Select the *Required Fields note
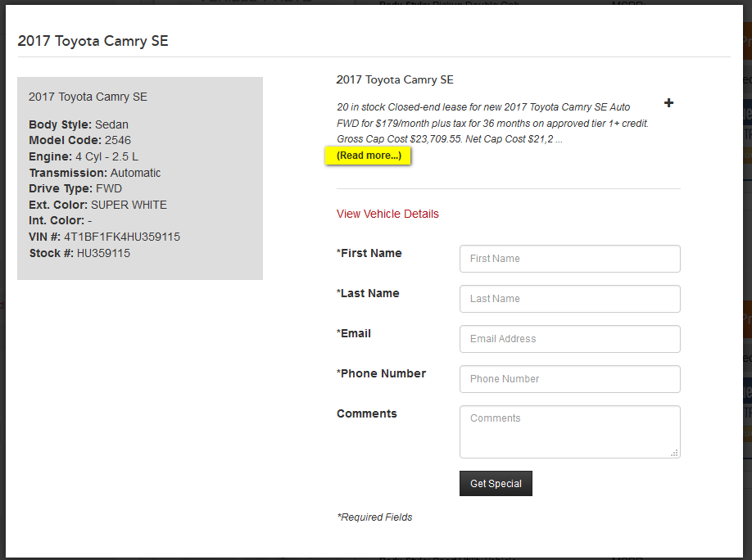This screenshot has width=752, height=560. point(374,517)
